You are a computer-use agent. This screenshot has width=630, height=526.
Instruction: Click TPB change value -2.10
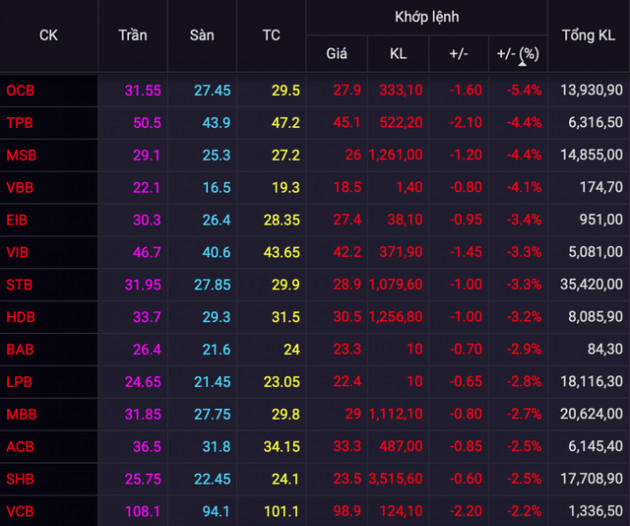point(466,122)
